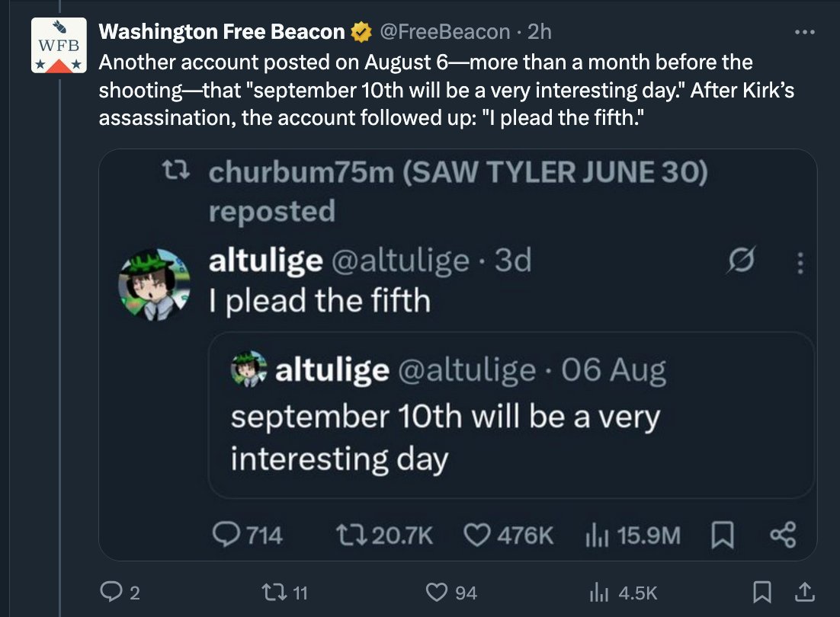Screen dimensions: 840x617
Task: Open the quoted 06 Aug altulige tweet
Action: coord(511,415)
